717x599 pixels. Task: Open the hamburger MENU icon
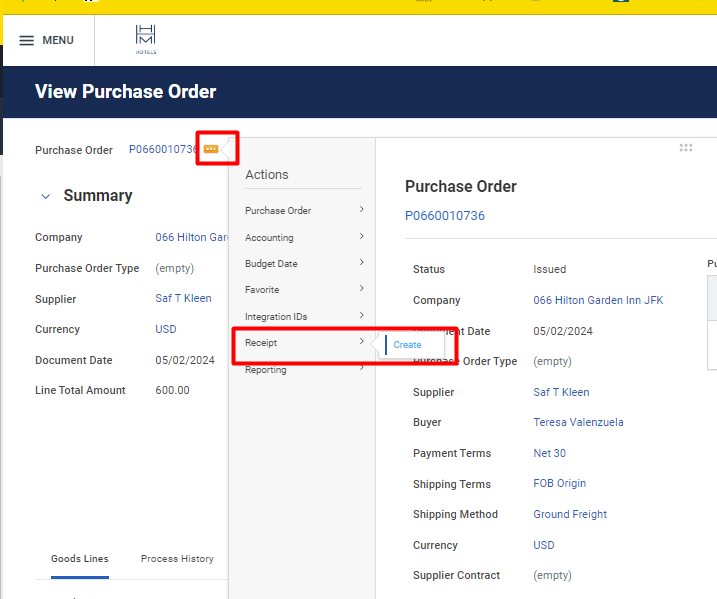[x=27, y=40]
